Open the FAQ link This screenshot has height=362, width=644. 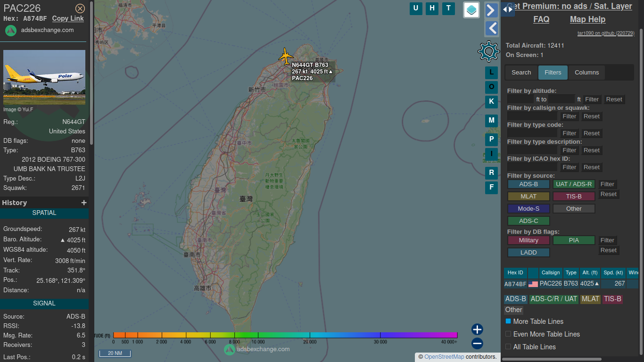541,19
